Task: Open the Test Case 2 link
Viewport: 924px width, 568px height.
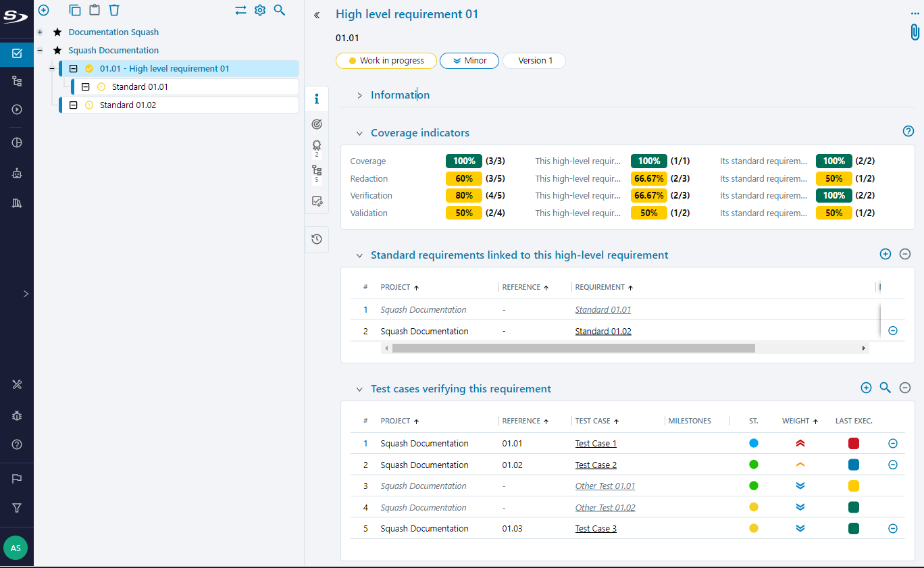Action: pos(595,465)
